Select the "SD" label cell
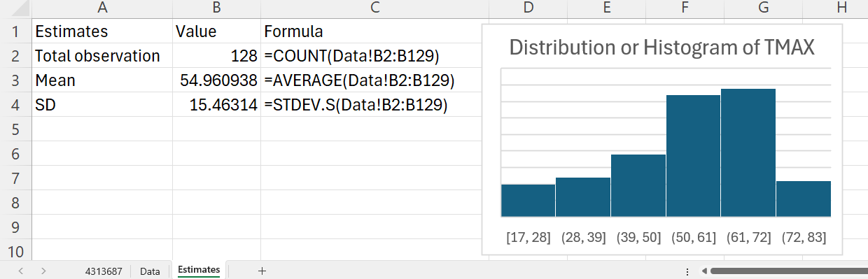This screenshot has width=868, height=279. pyautogui.click(x=102, y=105)
